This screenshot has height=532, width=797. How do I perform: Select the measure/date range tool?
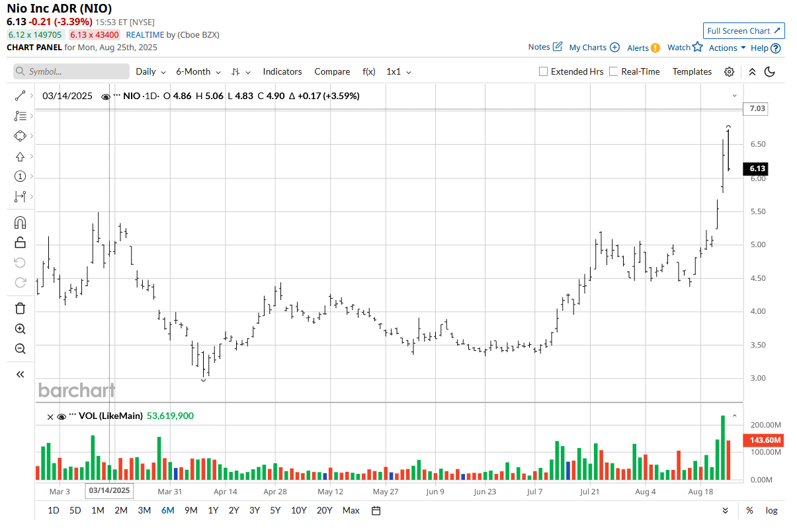[20, 196]
